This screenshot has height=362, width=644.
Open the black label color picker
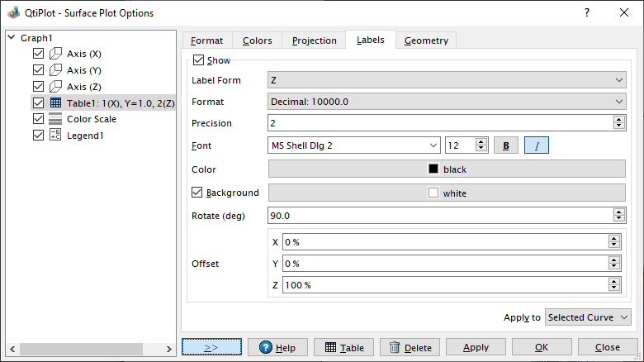[446, 169]
